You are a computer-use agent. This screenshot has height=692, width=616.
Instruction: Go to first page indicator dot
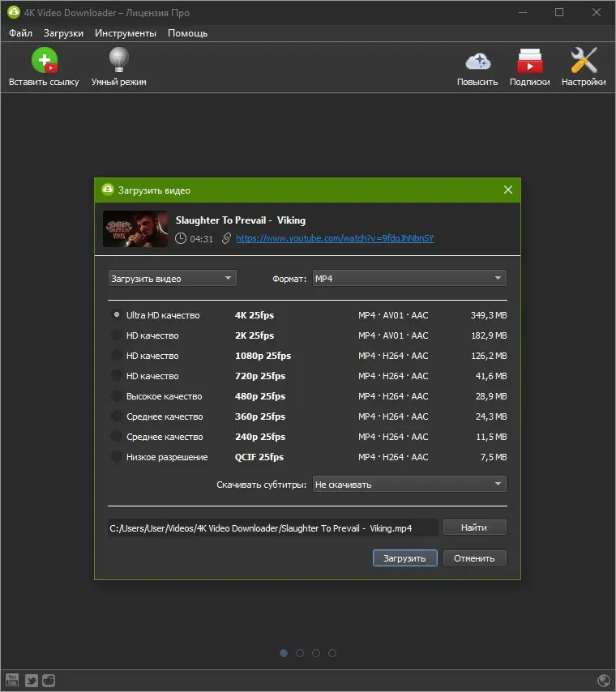pos(284,653)
